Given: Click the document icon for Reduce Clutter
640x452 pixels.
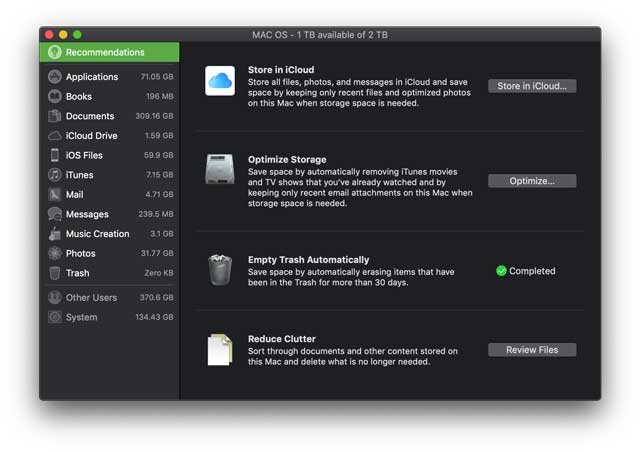Looking at the screenshot, I should [x=220, y=350].
